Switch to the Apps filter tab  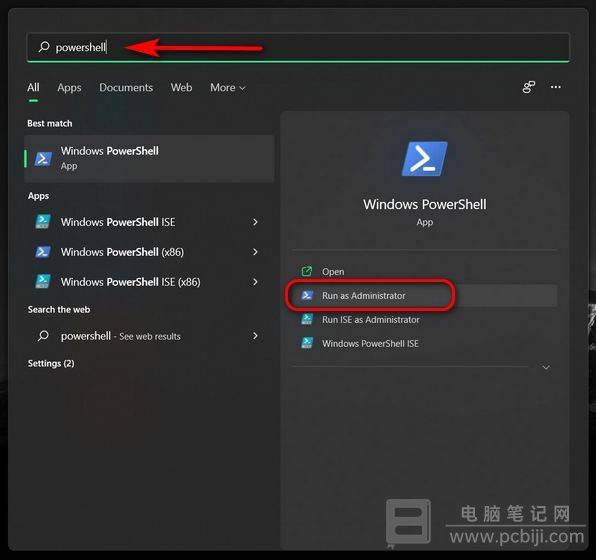(69, 87)
